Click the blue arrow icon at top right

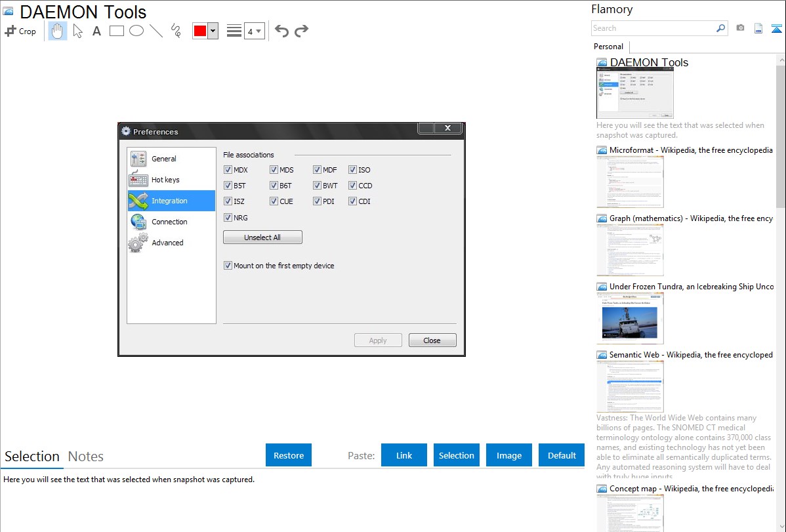tap(776, 28)
